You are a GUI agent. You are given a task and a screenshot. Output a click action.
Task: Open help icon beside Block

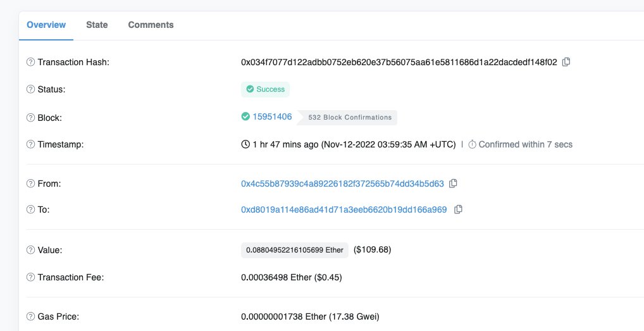tap(30, 118)
